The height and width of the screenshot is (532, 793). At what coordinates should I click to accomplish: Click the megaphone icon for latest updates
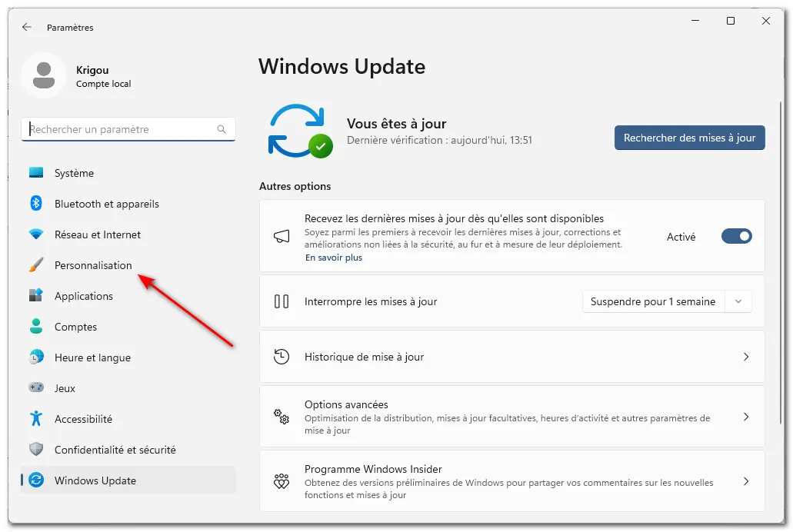coord(282,236)
